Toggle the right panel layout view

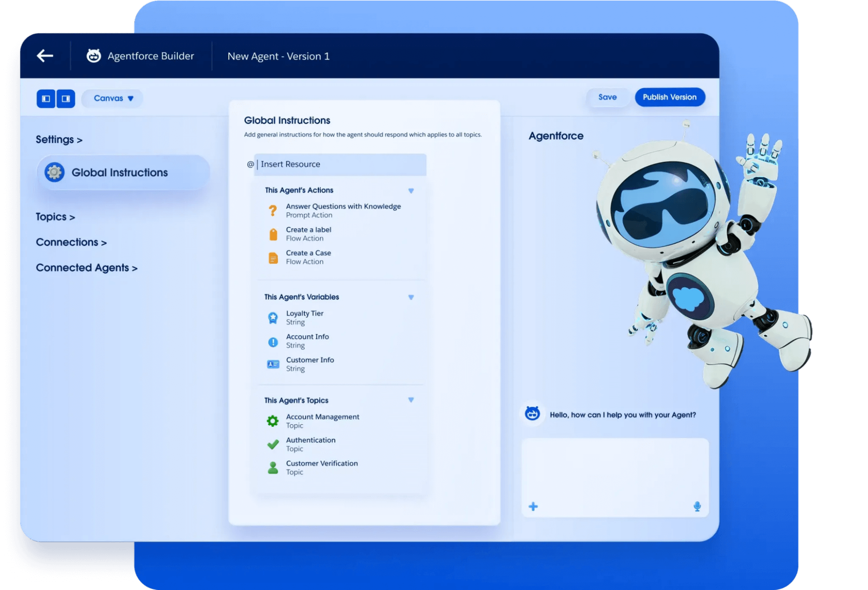pos(66,98)
